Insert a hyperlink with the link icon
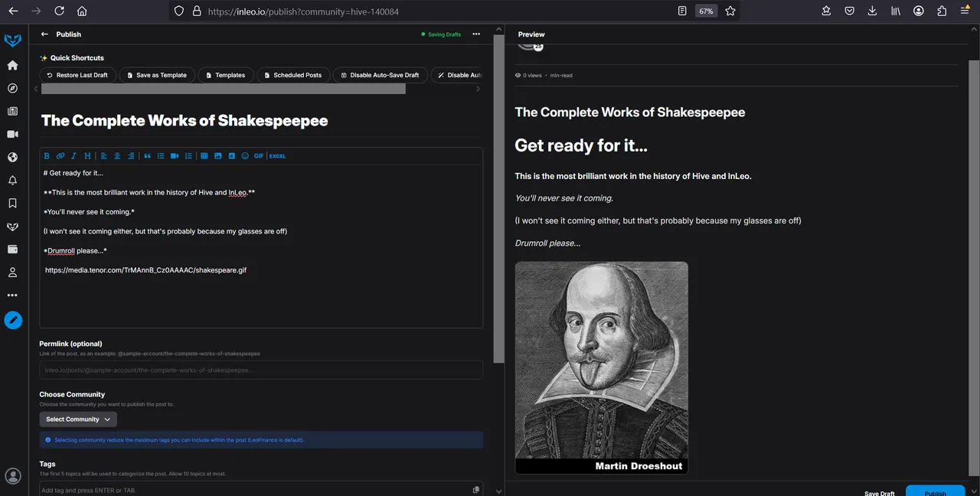980x496 pixels. coord(60,156)
